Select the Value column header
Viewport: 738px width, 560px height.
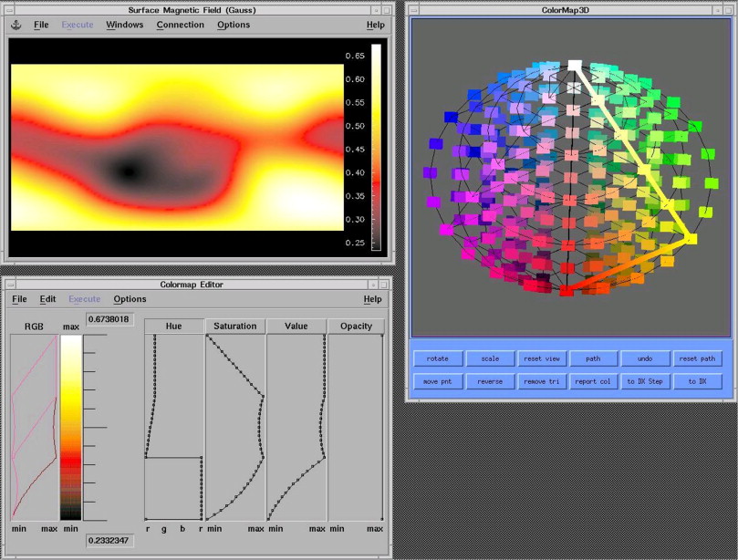(296, 327)
